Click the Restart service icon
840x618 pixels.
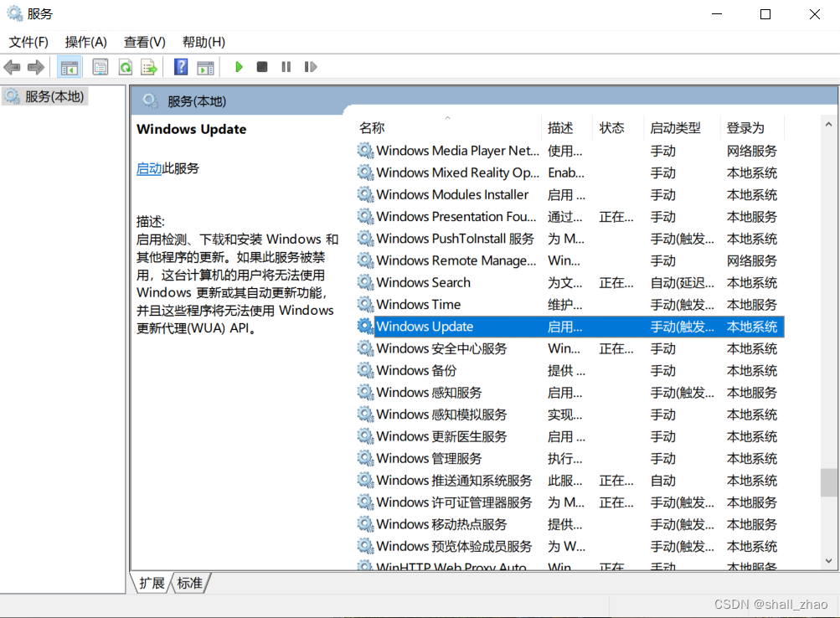click(x=310, y=67)
